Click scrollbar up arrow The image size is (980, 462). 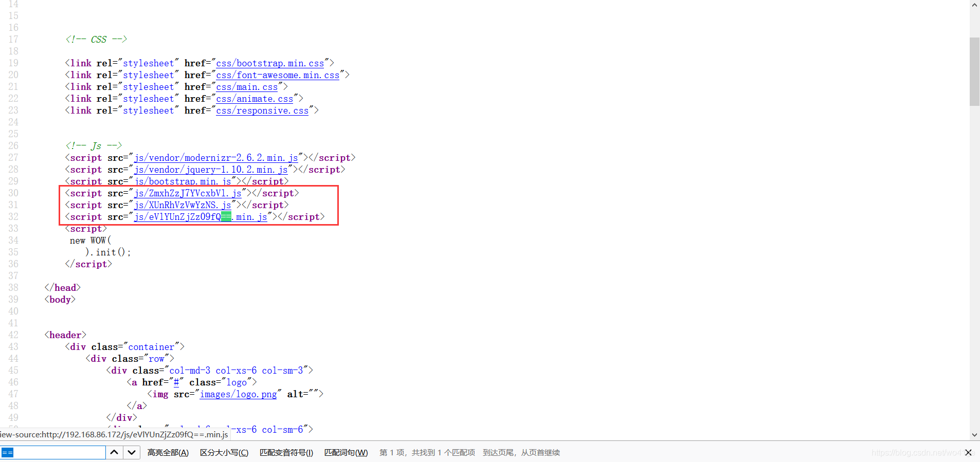(975, 5)
